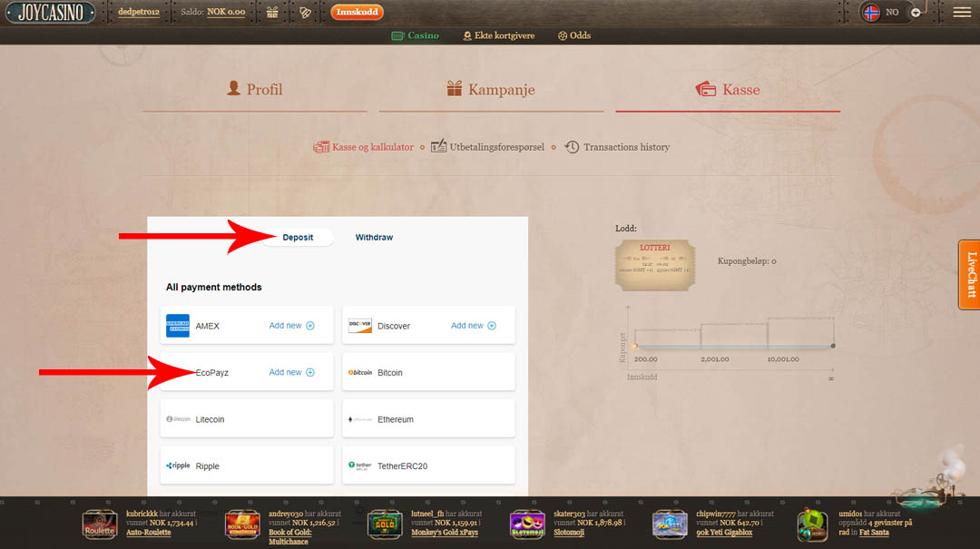Select Ripple payment method
980x549 pixels.
(247, 466)
